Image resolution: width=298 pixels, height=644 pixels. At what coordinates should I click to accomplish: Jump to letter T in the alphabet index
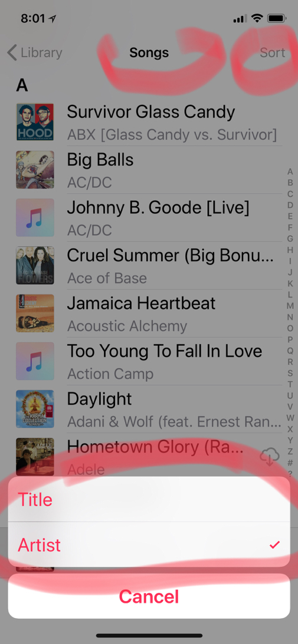tap(290, 384)
